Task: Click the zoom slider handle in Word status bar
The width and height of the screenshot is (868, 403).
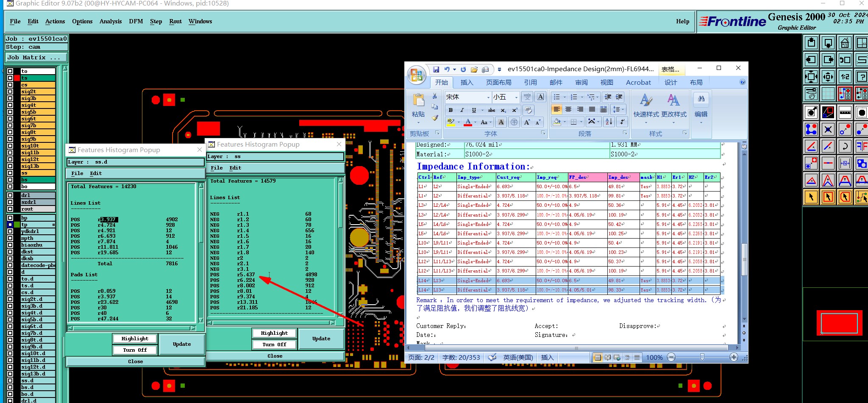Action: click(702, 357)
